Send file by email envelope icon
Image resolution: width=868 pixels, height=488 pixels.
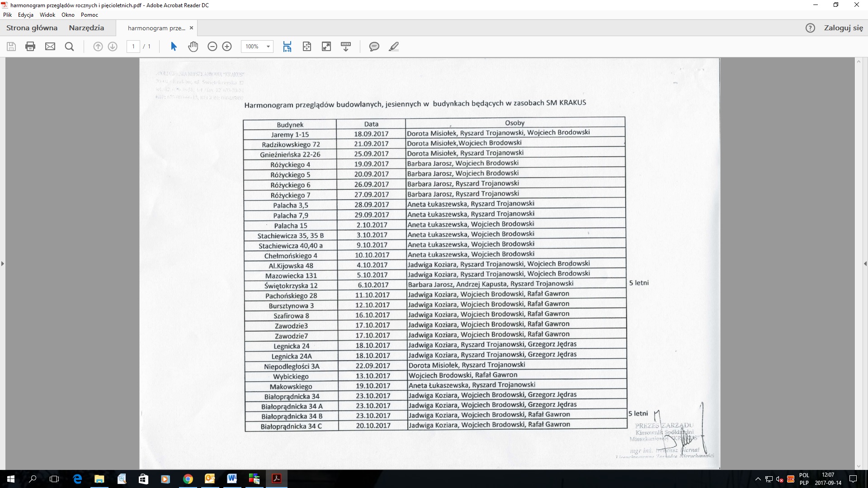50,47
